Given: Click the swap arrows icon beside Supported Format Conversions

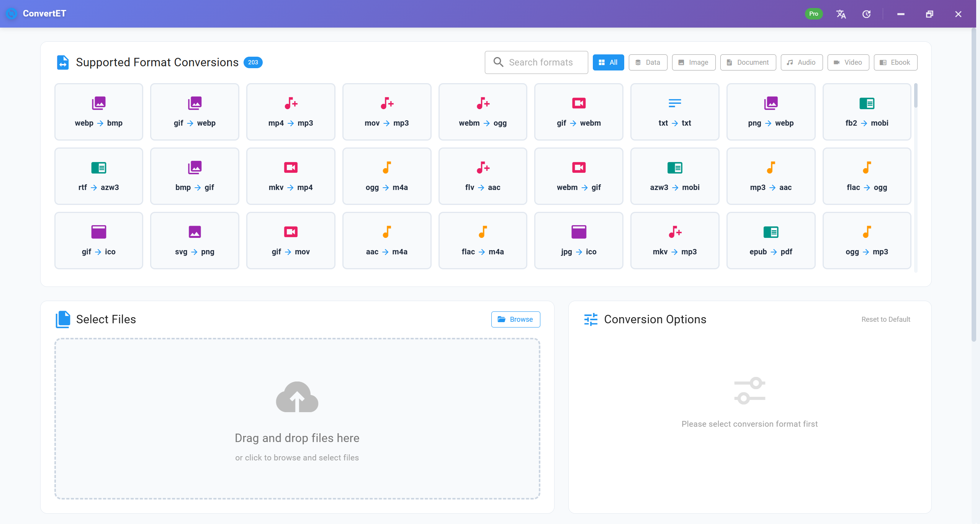Looking at the screenshot, I should [x=63, y=62].
